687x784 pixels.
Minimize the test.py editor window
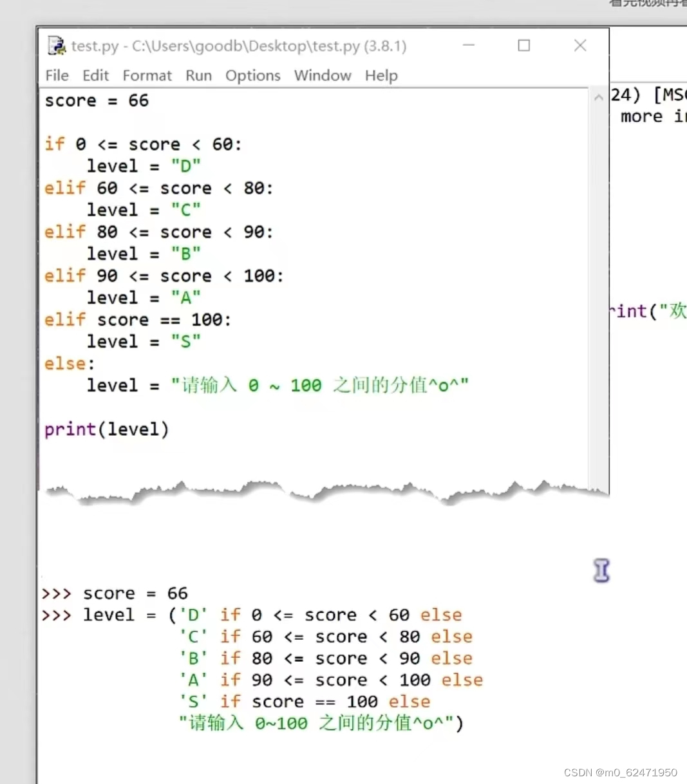[x=468, y=45]
